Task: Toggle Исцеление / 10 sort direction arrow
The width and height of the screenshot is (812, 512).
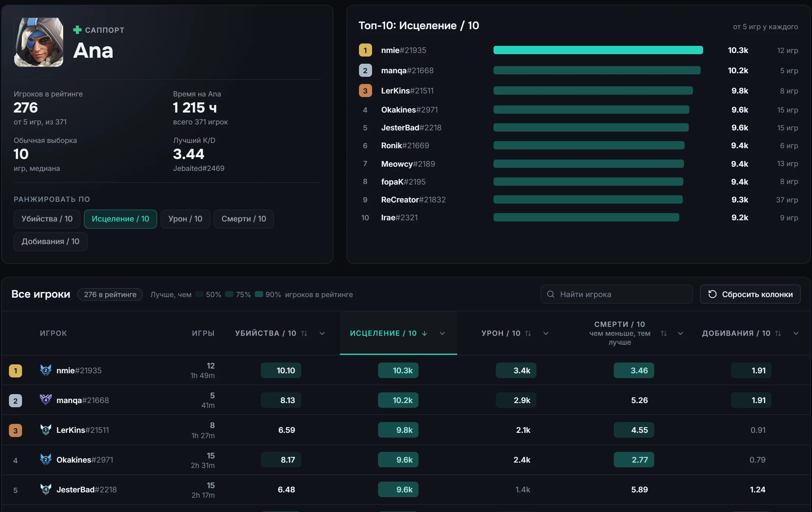Action: pos(424,333)
